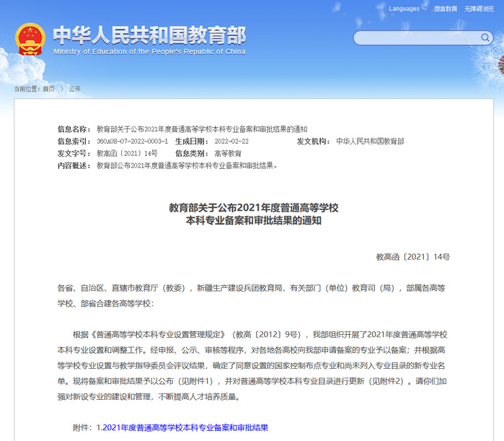The width and height of the screenshot is (504, 441).
Task: Focus the site search input box
Action: [412, 38]
